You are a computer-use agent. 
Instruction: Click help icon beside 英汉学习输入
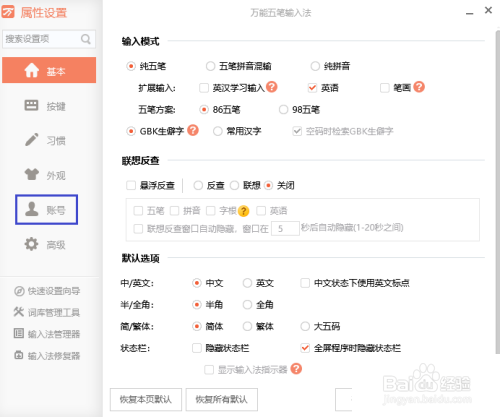272,87
